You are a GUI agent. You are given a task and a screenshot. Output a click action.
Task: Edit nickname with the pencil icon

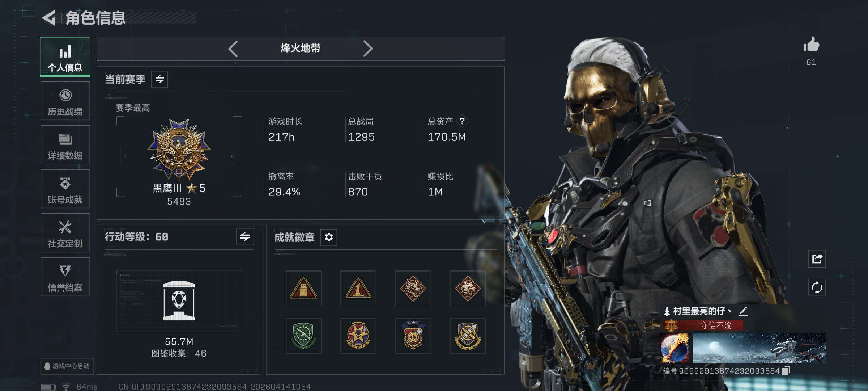click(743, 311)
